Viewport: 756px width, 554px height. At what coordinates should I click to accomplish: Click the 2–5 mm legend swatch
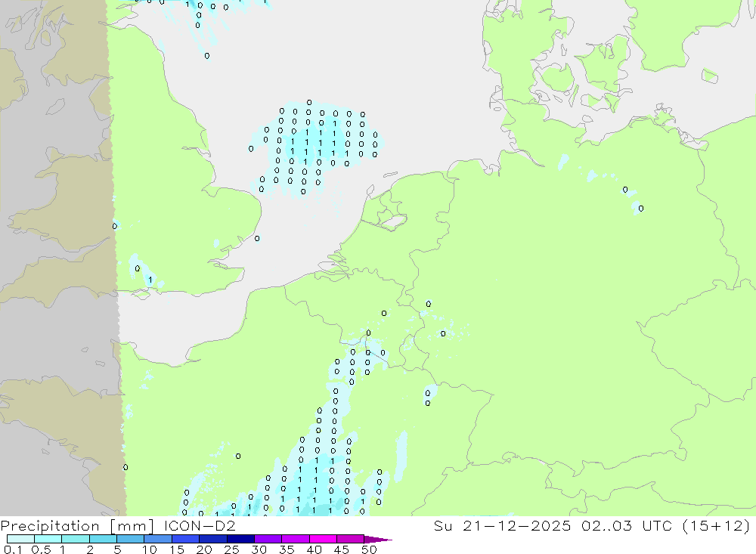[x=103, y=539]
